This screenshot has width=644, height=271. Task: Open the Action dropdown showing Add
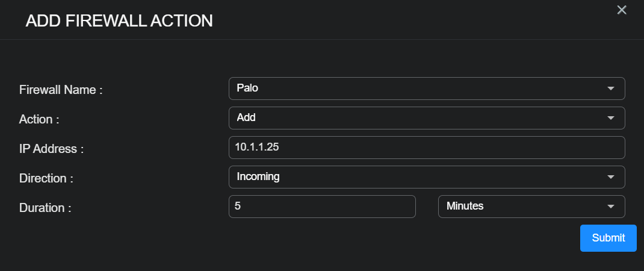(426, 118)
